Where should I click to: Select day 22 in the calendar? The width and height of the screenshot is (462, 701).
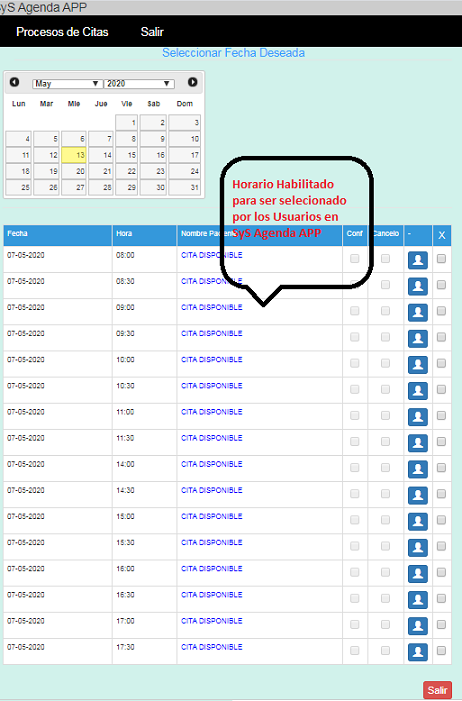127,171
